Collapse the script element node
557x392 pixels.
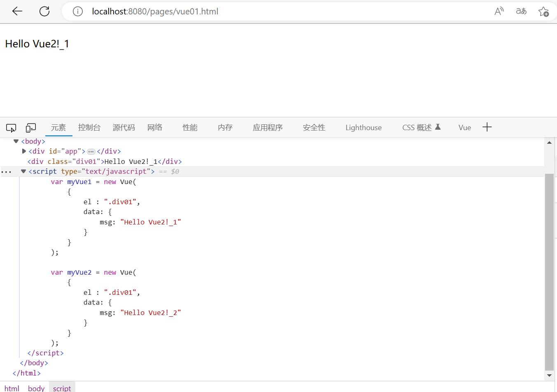click(23, 171)
